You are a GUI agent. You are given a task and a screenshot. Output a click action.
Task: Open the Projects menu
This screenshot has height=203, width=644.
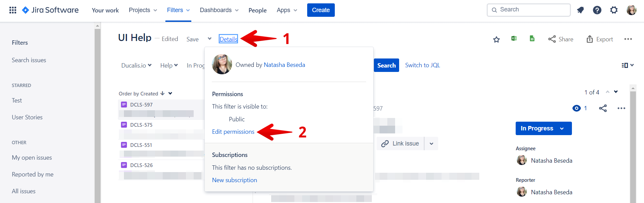143,10
